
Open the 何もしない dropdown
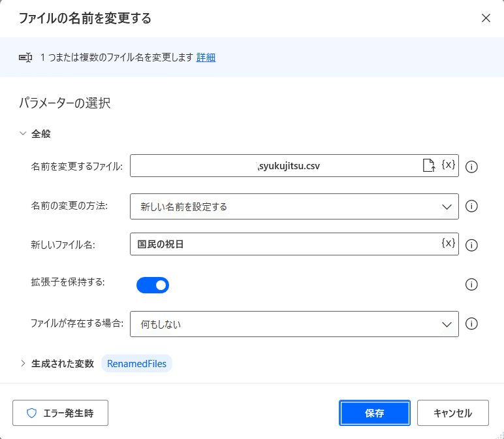pyautogui.click(x=294, y=324)
